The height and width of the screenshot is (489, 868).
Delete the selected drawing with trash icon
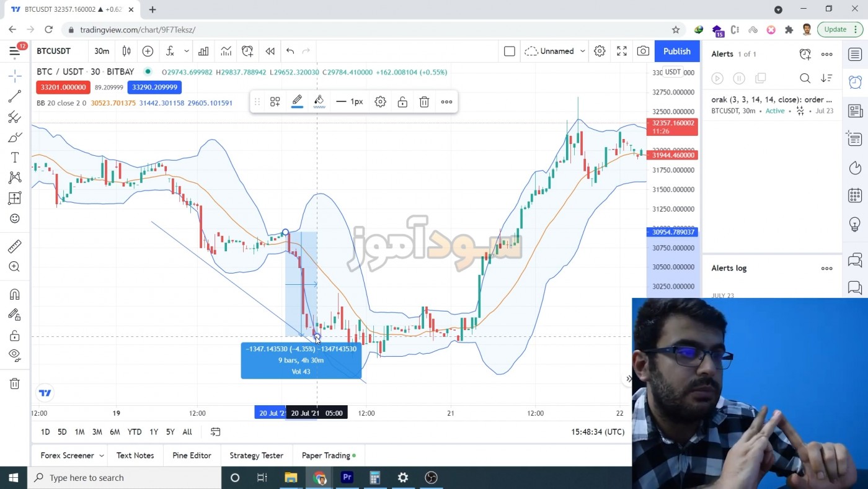coord(424,102)
